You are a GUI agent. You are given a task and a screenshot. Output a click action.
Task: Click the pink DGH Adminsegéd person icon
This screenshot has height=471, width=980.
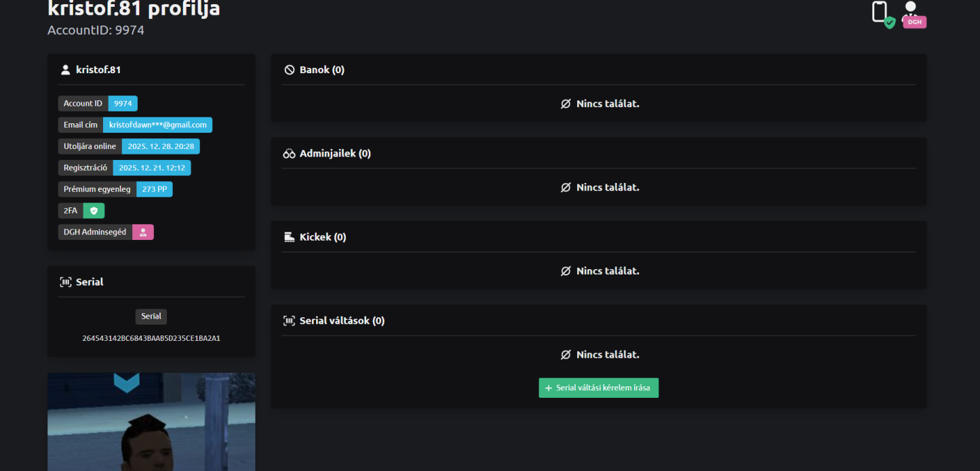click(143, 232)
